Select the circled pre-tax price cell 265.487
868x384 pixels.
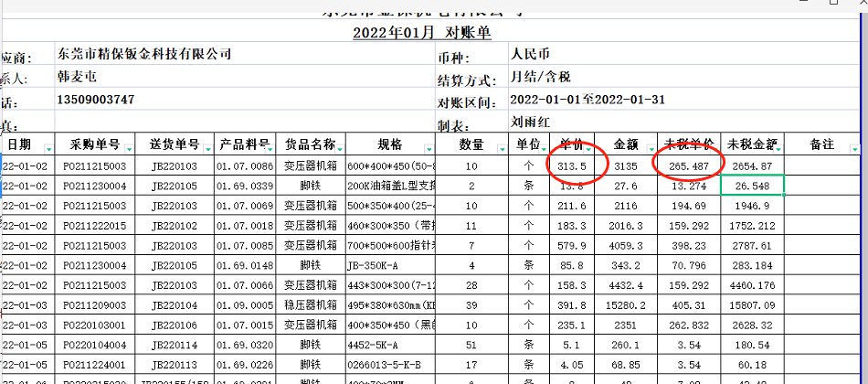point(690,165)
